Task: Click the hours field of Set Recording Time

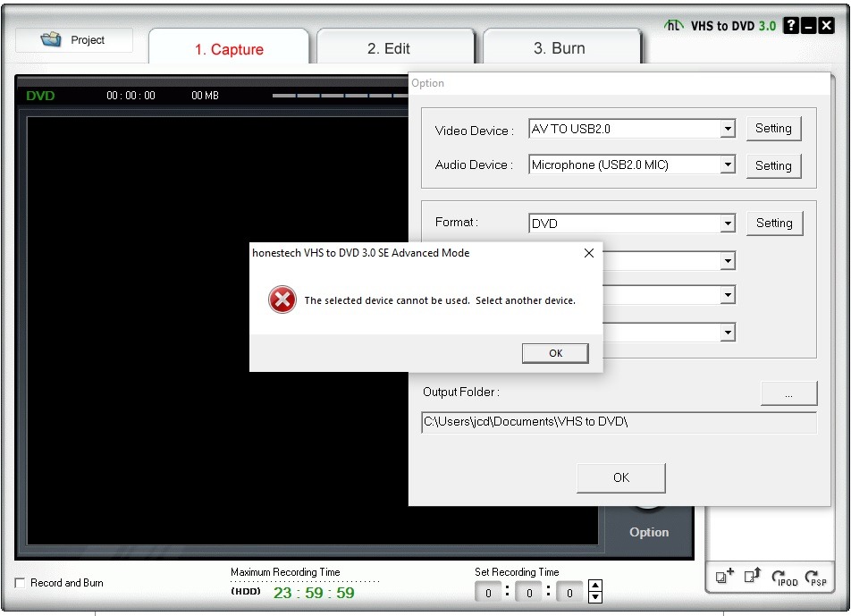Action: 488,592
